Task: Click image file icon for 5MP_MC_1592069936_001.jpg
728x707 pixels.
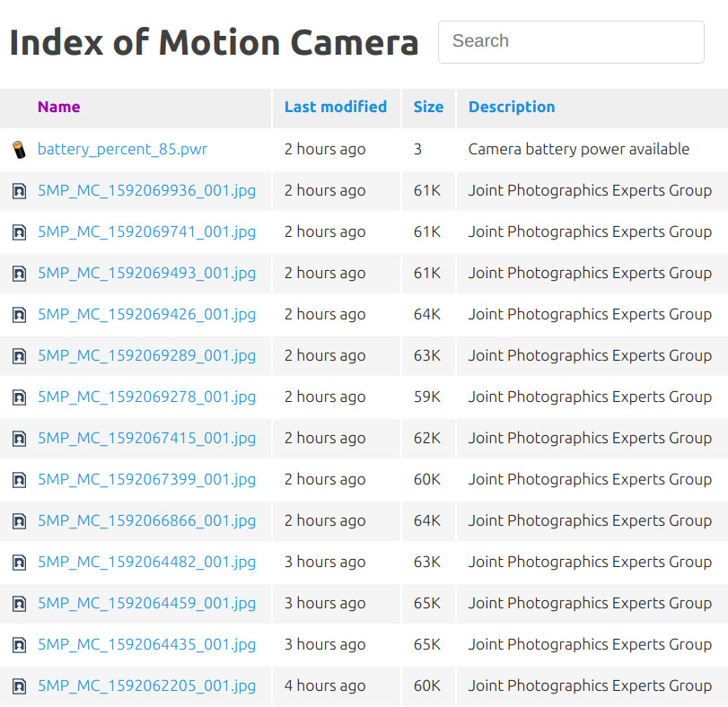Action: (x=19, y=191)
